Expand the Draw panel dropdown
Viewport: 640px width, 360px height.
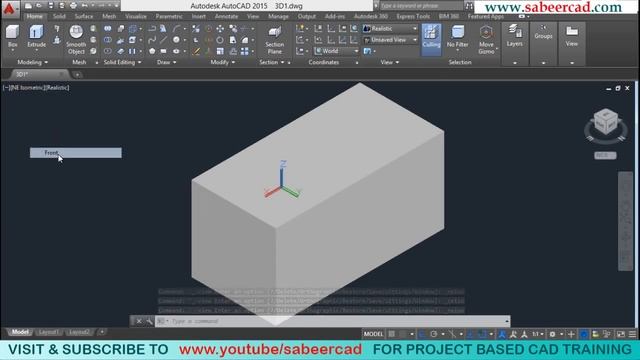click(x=167, y=62)
